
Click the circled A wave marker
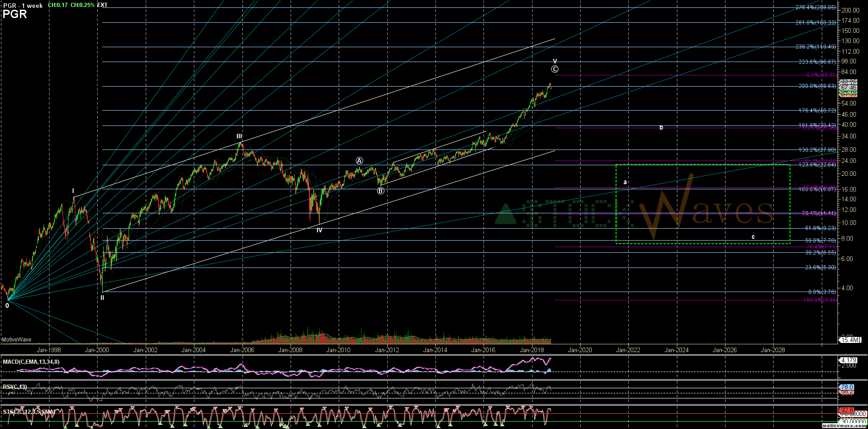tap(360, 161)
